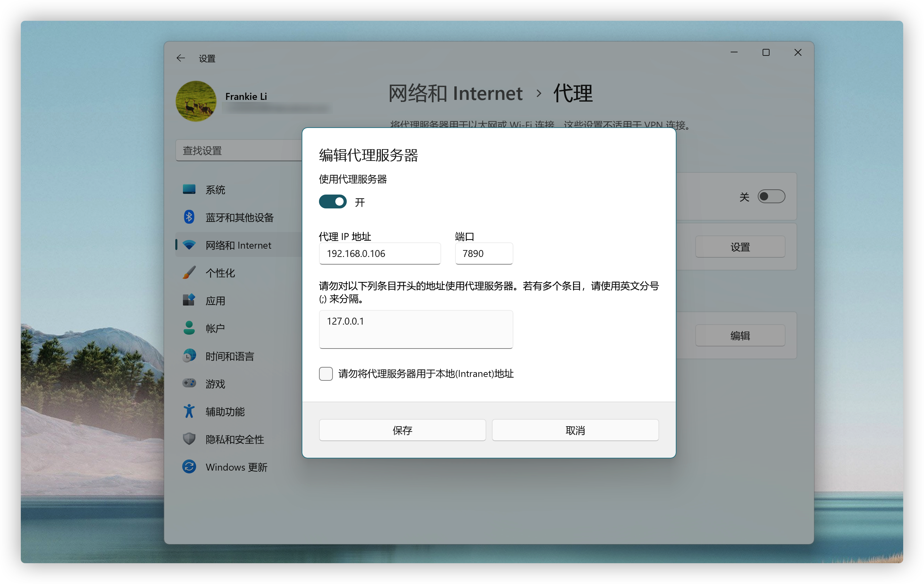Select 网络和 Internet in the sidebar
924x584 pixels.
(x=238, y=245)
